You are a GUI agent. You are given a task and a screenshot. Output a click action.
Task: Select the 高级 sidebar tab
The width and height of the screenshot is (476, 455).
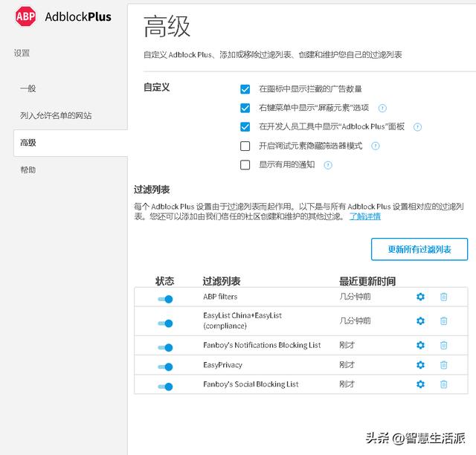(71, 143)
